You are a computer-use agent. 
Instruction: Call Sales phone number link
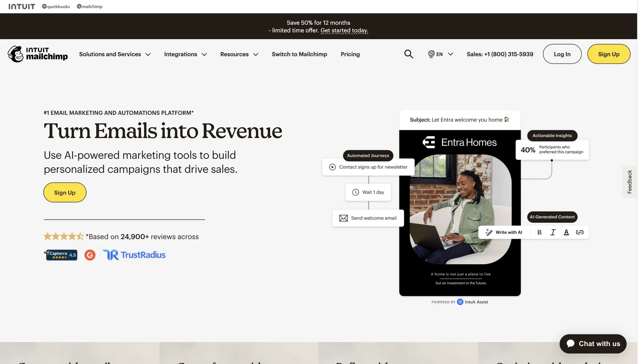[500, 54]
